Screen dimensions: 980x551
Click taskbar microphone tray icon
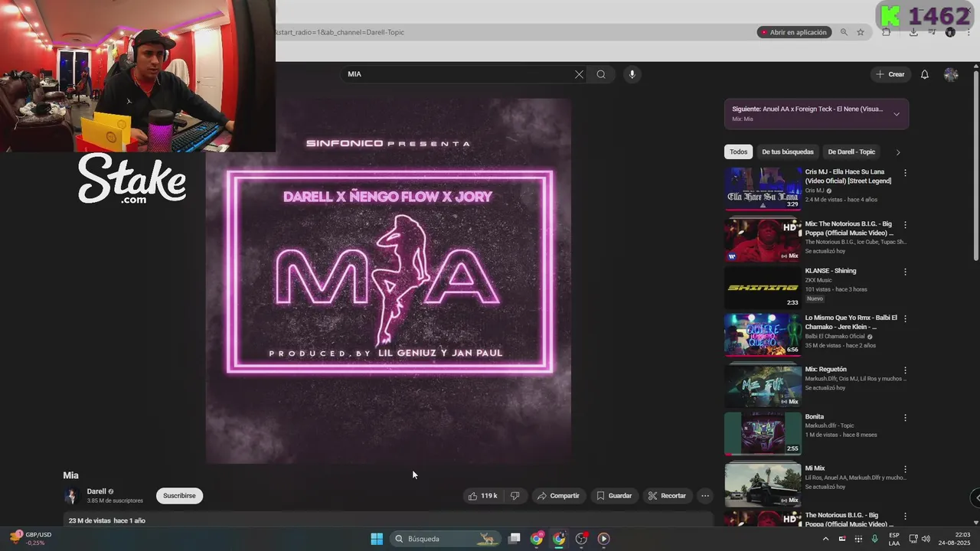click(x=874, y=539)
